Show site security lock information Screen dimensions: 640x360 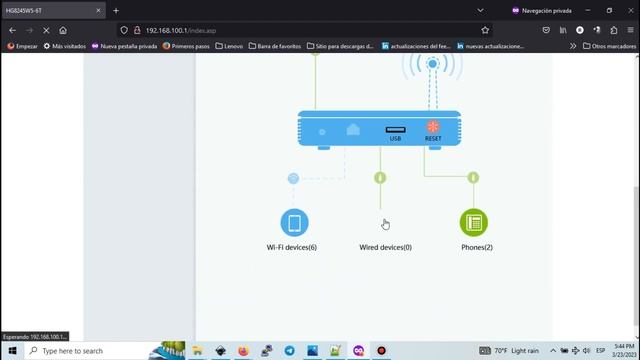coord(137,30)
